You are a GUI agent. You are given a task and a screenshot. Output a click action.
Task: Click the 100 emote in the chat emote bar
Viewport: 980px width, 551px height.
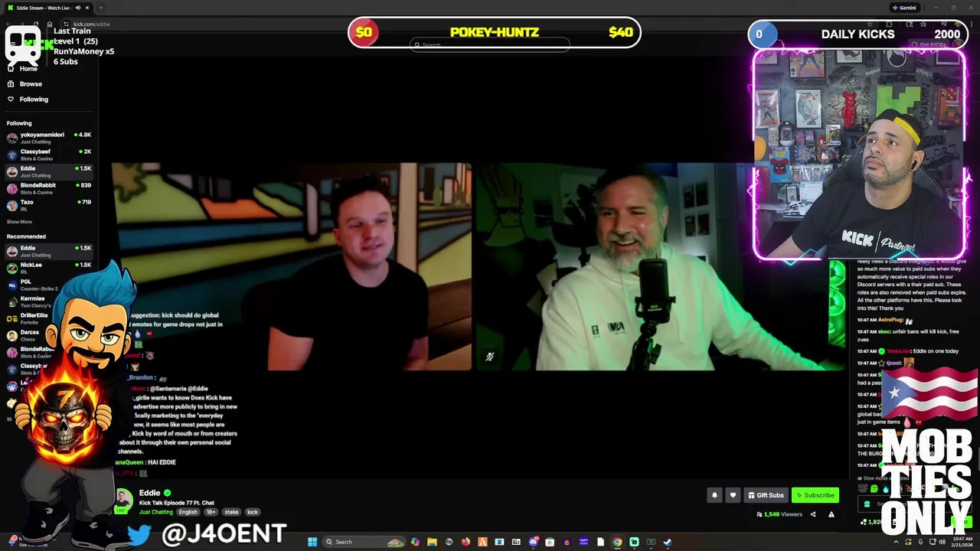(x=863, y=488)
